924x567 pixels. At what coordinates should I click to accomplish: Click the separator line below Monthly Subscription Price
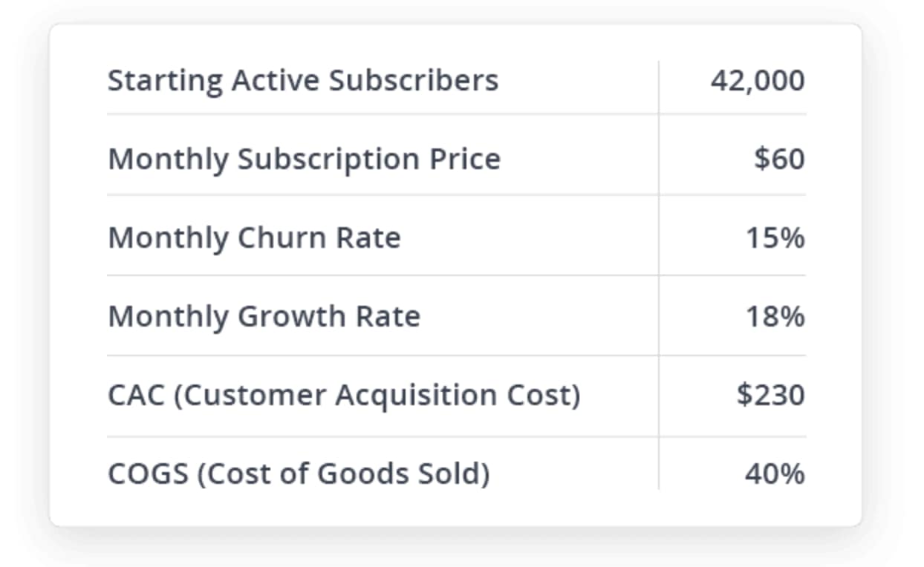coord(371,195)
